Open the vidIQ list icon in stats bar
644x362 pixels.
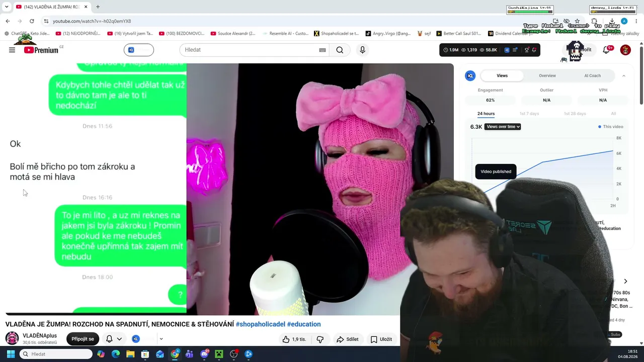point(515,50)
